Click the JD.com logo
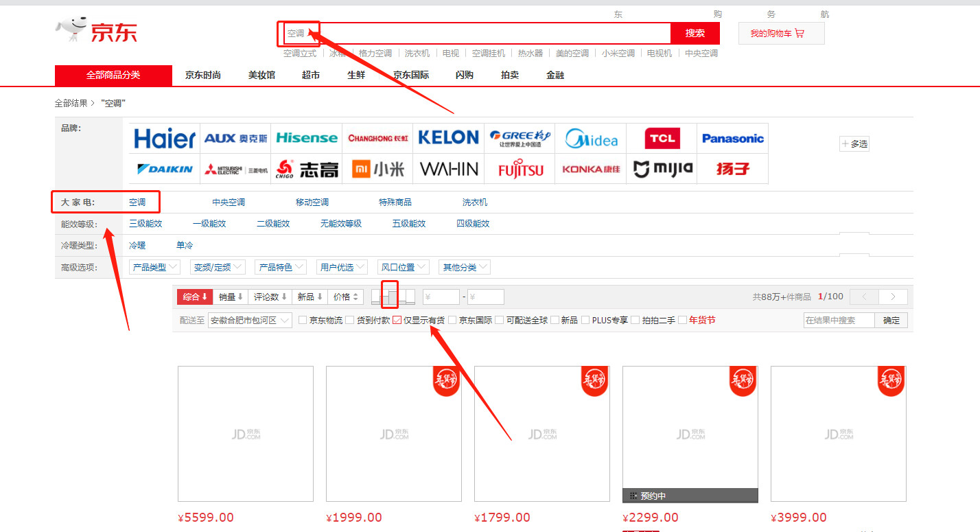Viewport: 980px width, 532px height. tap(96, 31)
